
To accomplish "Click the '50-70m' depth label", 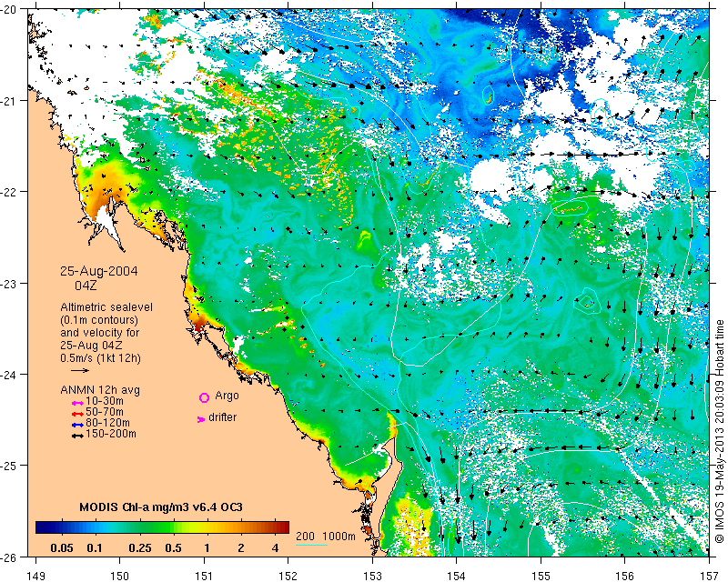I will [x=105, y=412].
